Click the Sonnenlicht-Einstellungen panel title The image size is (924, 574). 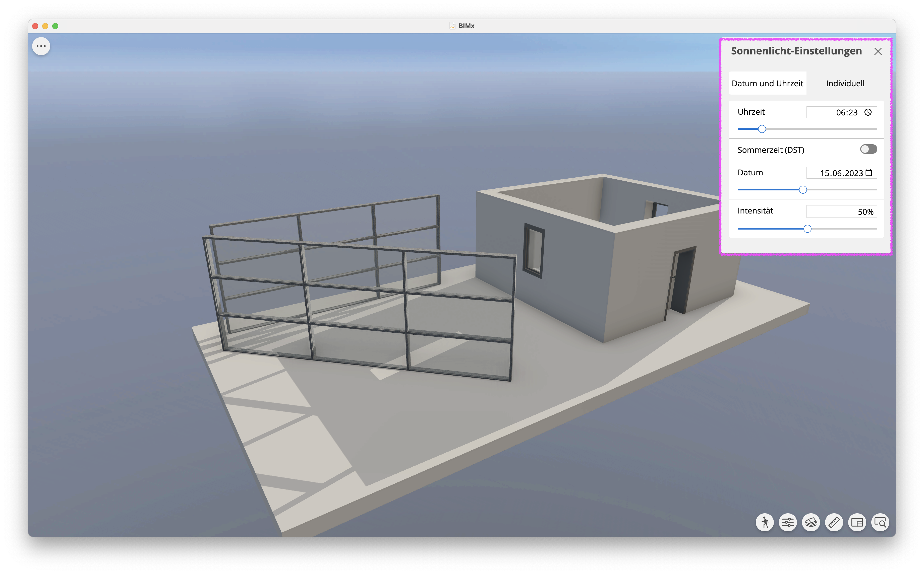coord(796,51)
